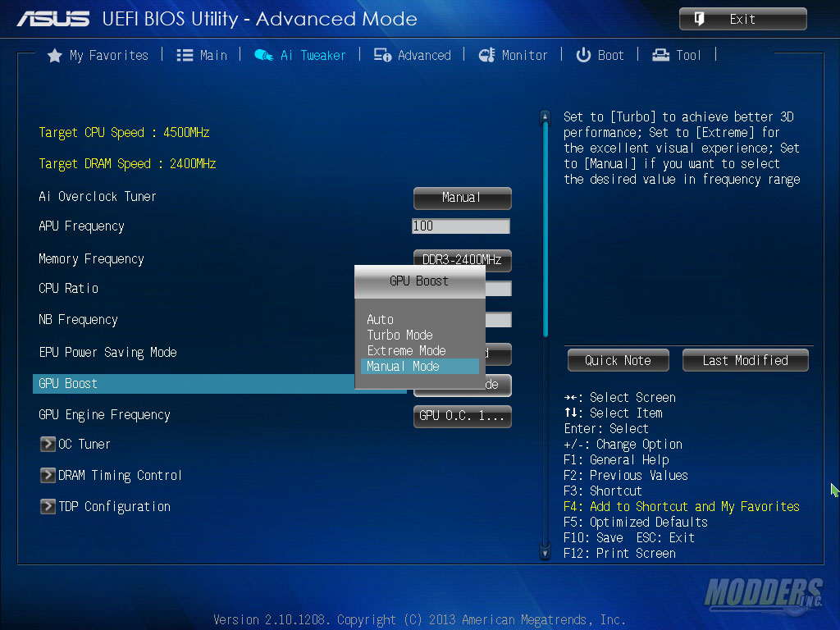The height and width of the screenshot is (630, 840).
Task: Click the Main section list icon
Action: 182,55
